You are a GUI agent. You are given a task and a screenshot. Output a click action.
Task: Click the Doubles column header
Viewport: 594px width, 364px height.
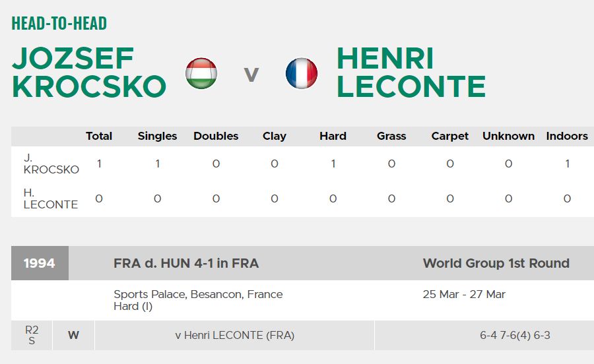[216, 136]
